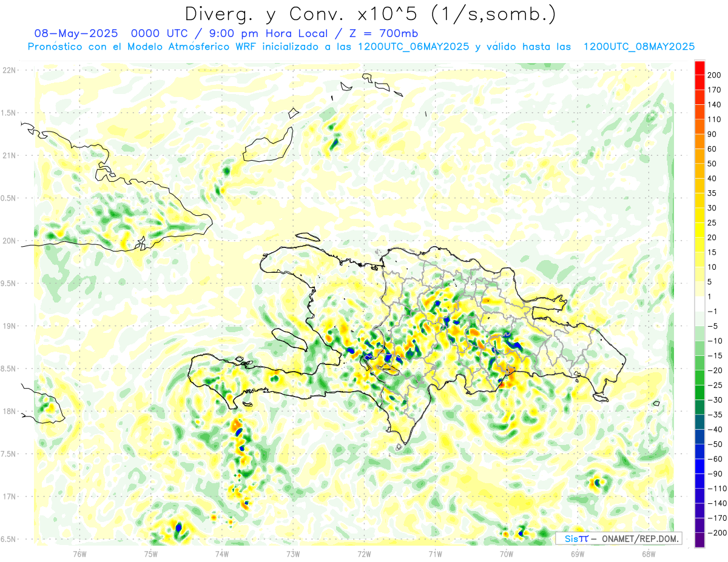Screen dimensions: 728x562
Task: Click the '-140' value on the color legend
Action: [716, 503]
